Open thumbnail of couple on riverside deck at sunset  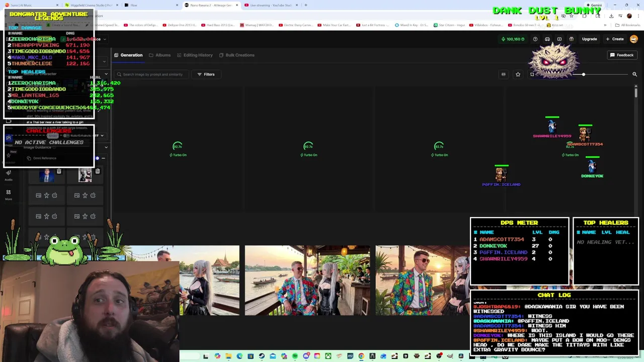(307, 280)
